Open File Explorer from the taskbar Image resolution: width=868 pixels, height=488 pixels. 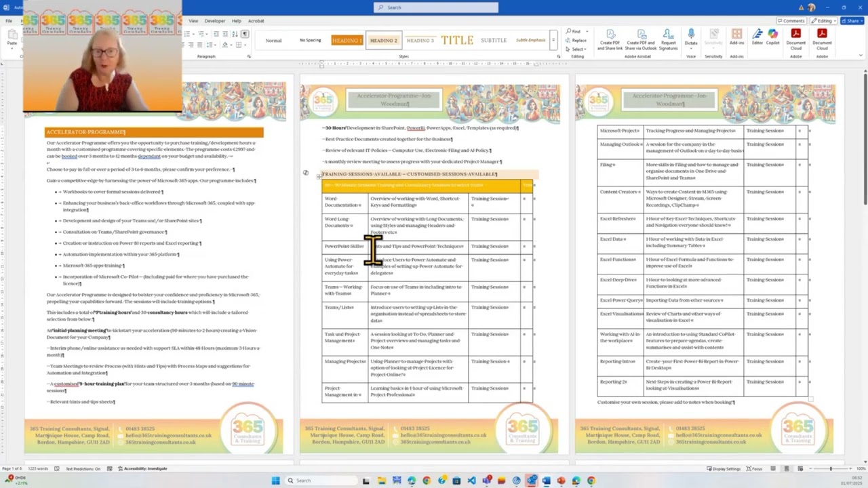pos(382,481)
